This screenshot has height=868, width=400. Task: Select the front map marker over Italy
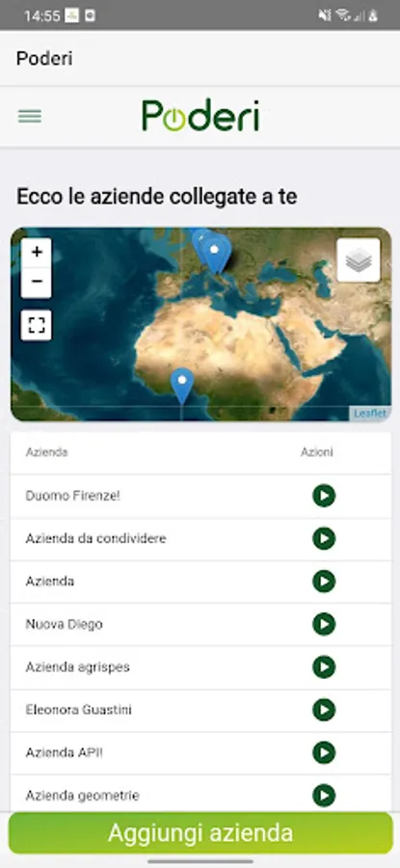pyautogui.click(x=216, y=255)
